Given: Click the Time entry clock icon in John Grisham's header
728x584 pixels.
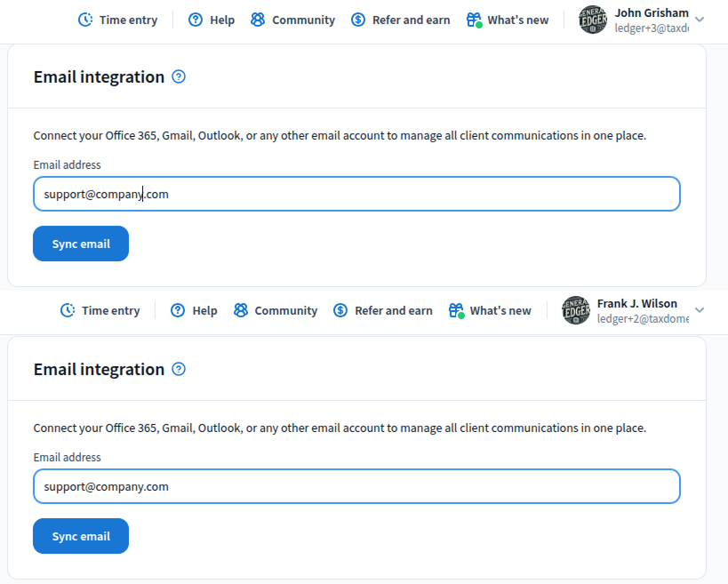Looking at the screenshot, I should [x=85, y=20].
